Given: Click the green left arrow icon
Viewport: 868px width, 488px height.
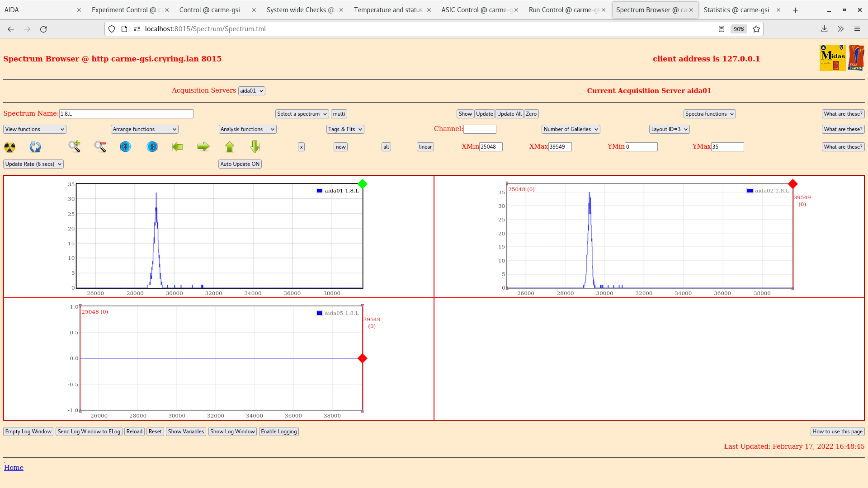Looking at the screenshot, I should 178,147.
